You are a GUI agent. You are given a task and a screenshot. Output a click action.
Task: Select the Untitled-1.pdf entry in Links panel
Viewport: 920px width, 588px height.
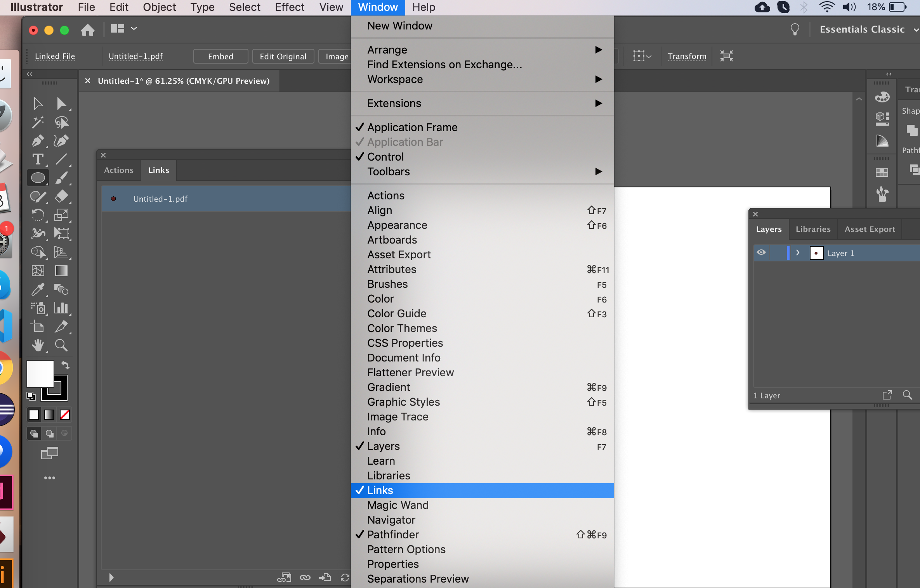pos(160,199)
